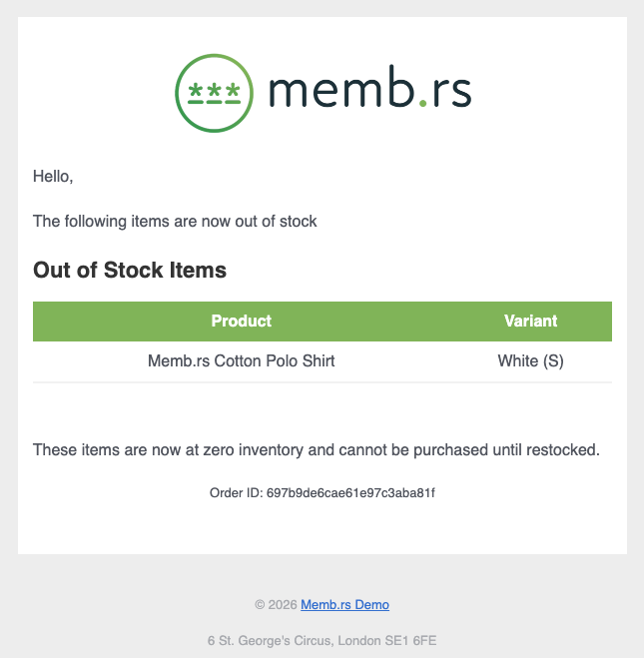Select the Variant column header
The height and width of the screenshot is (658, 644).
[x=530, y=322]
